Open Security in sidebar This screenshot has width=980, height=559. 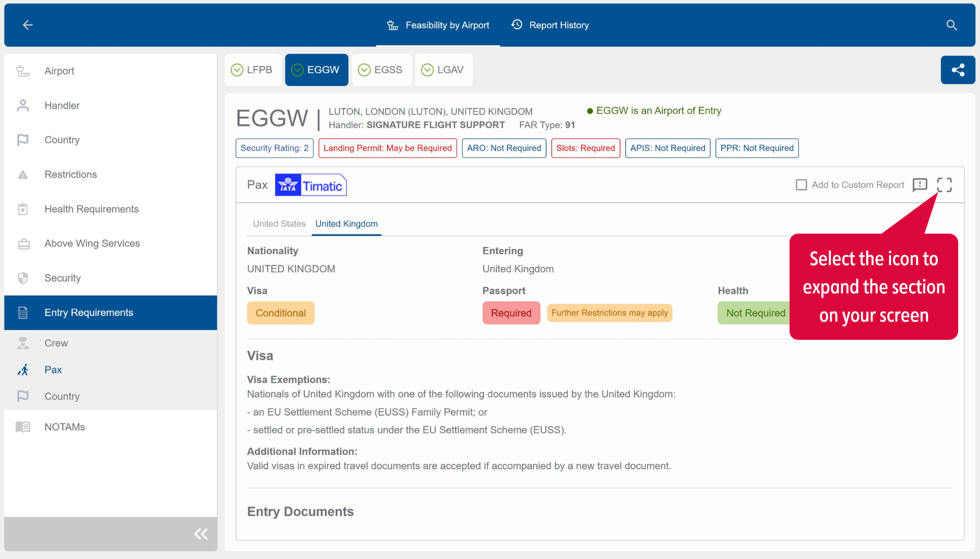click(111, 278)
